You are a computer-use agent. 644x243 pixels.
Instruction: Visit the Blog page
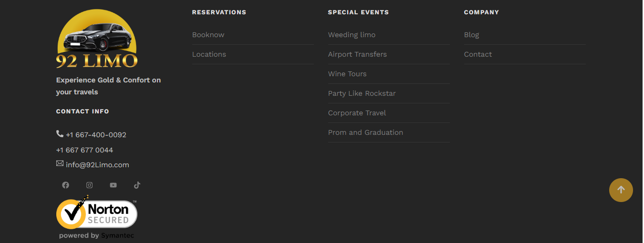click(x=471, y=35)
